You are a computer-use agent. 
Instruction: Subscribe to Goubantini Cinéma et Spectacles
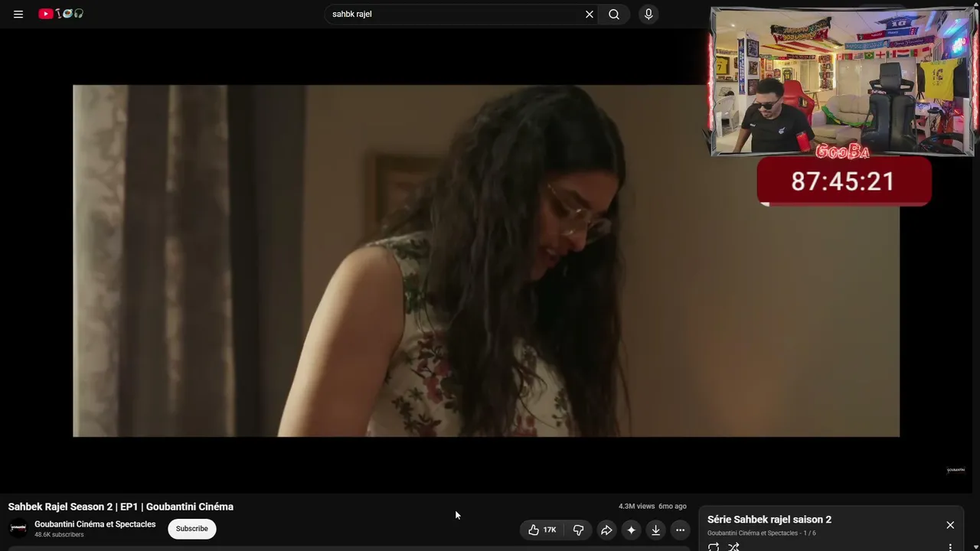pyautogui.click(x=192, y=529)
